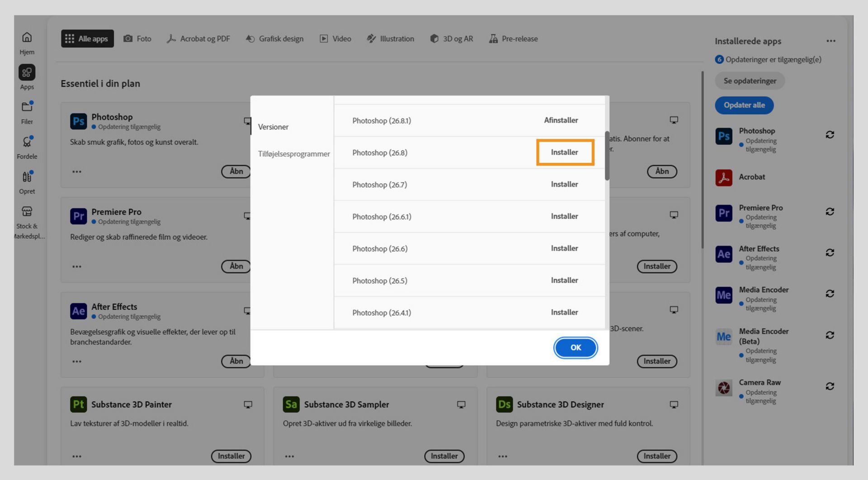
Task: Click the Camera Raw icon in Installerede apps
Action: click(x=724, y=388)
